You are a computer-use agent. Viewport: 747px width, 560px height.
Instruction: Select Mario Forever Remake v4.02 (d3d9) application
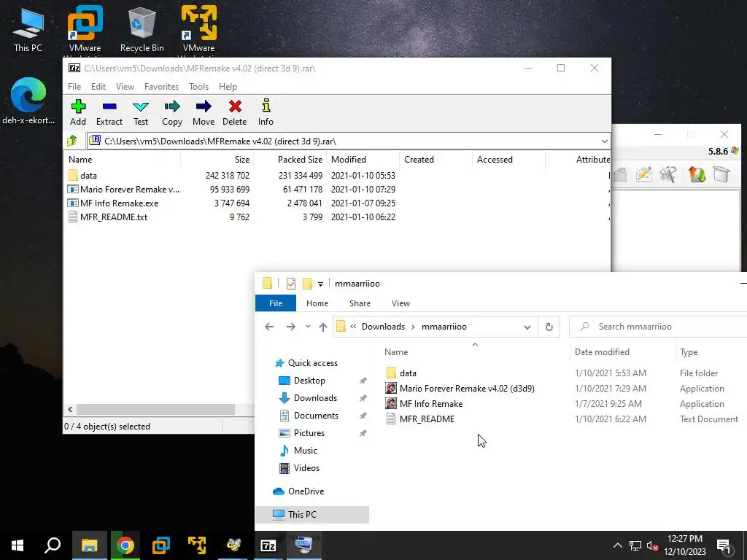(x=466, y=389)
